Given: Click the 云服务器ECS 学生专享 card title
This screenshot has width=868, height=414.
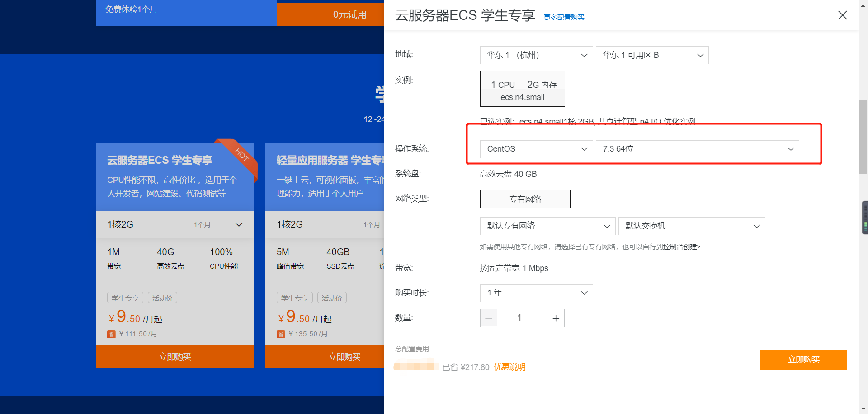Looking at the screenshot, I should click(x=160, y=160).
